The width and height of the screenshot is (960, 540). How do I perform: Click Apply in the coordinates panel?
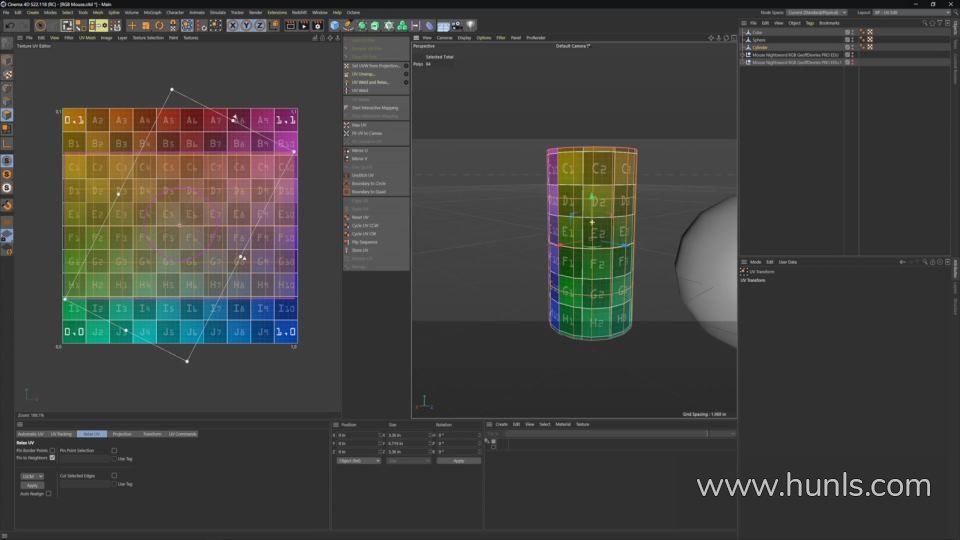pyautogui.click(x=458, y=461)
